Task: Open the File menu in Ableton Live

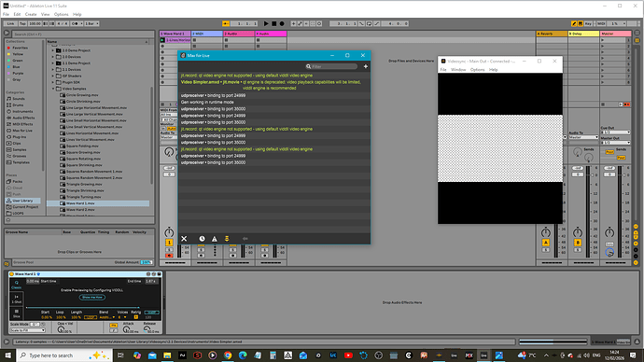Action: click(x=6, y=14)
